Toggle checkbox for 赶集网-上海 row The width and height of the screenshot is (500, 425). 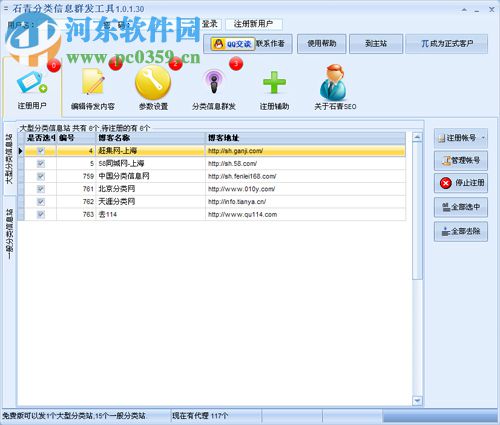[41, 151]
